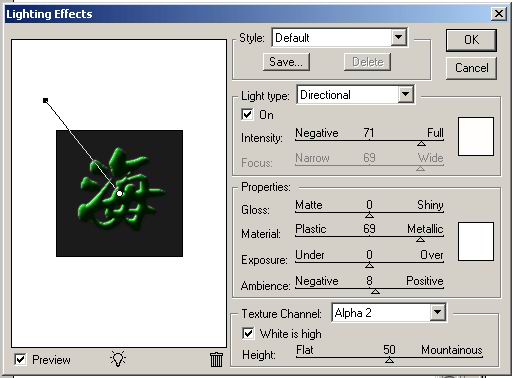The width and height of the screenshot is (512, 378).
Task: Open the Texture Channel Alpha 2 dropdown
Action: (x=389, y=313)
